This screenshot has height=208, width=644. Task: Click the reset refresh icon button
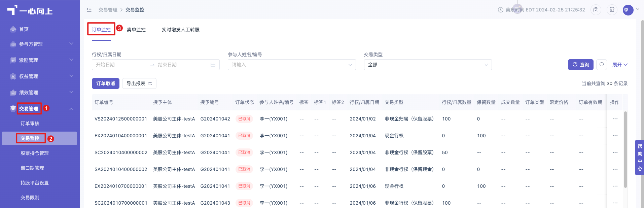pos(602,65)
